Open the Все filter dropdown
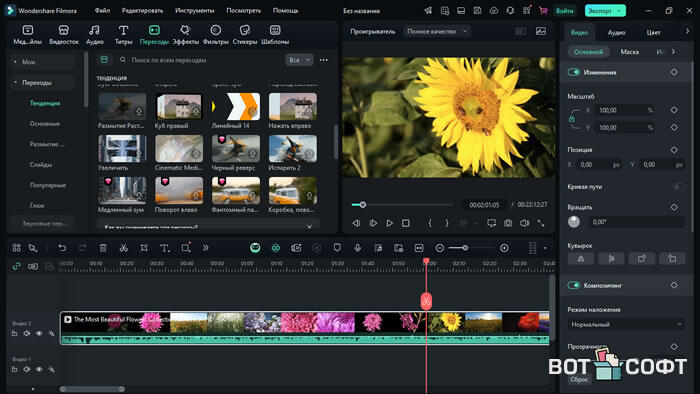 (299, 60)
